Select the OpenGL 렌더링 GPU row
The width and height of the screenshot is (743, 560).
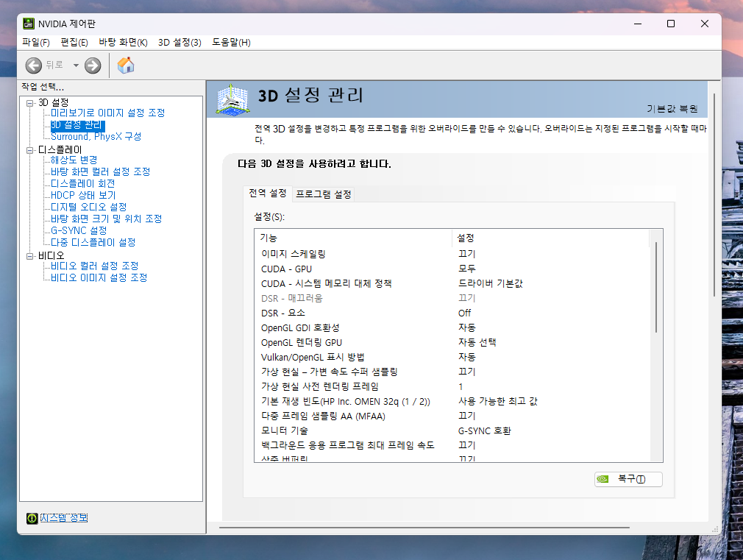[452, 342]
